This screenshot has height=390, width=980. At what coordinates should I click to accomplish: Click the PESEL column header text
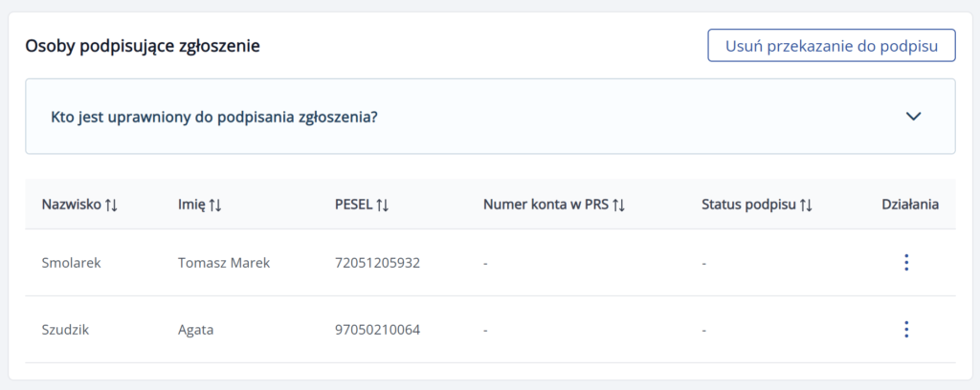(x=353, y=204)
